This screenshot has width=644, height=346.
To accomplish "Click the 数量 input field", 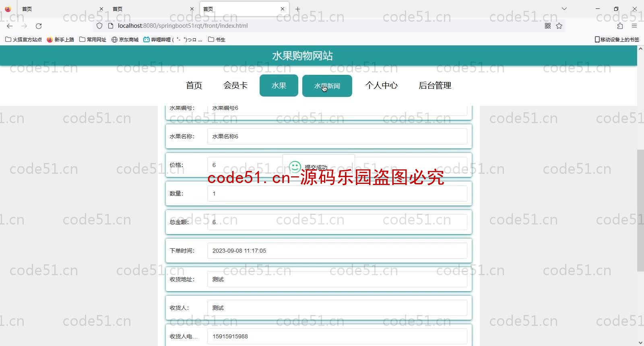I will point(337,194).
